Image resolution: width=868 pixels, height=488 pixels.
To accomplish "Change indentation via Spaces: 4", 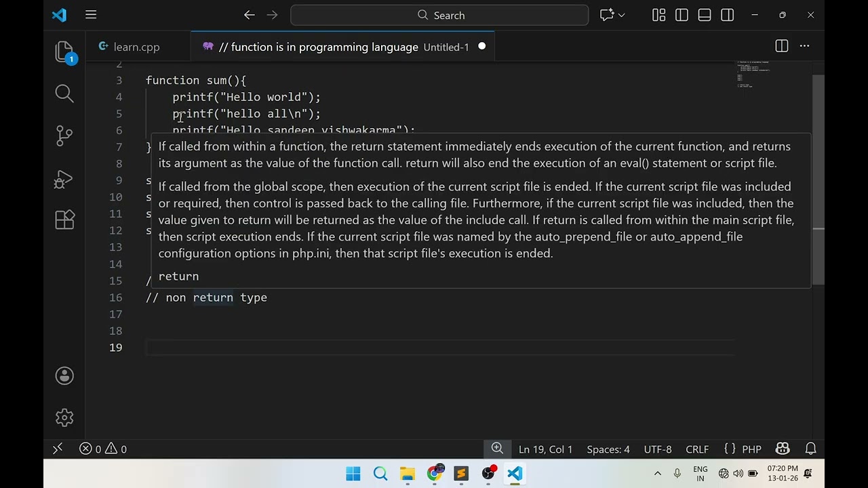I will (x=608, y=449).
